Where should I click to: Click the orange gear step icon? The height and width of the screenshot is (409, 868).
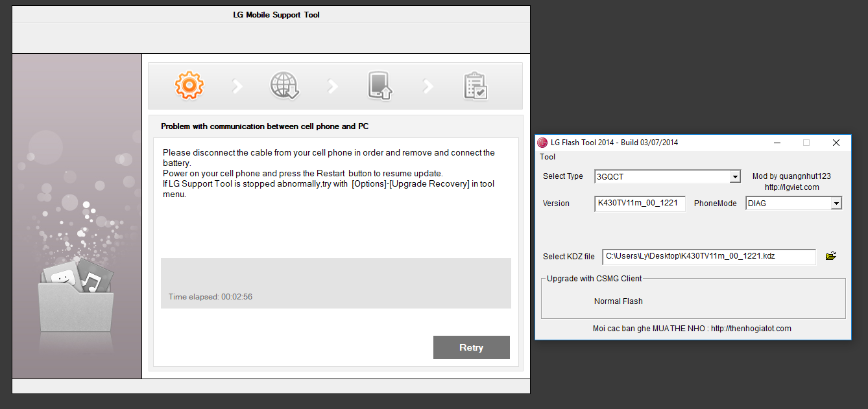(189, 85)
